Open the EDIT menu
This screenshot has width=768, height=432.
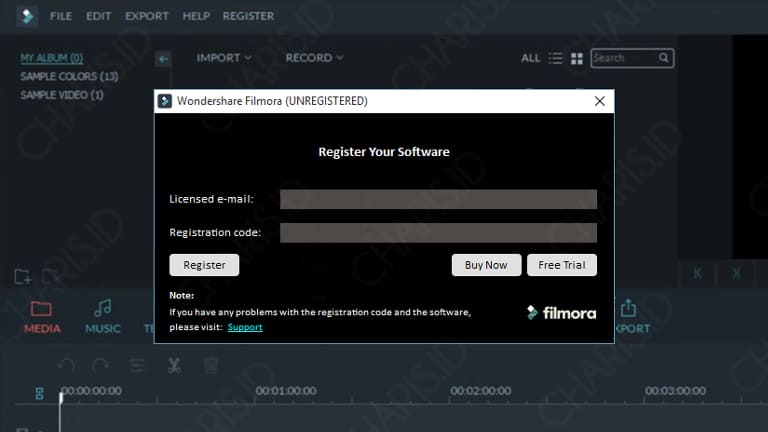98,16
